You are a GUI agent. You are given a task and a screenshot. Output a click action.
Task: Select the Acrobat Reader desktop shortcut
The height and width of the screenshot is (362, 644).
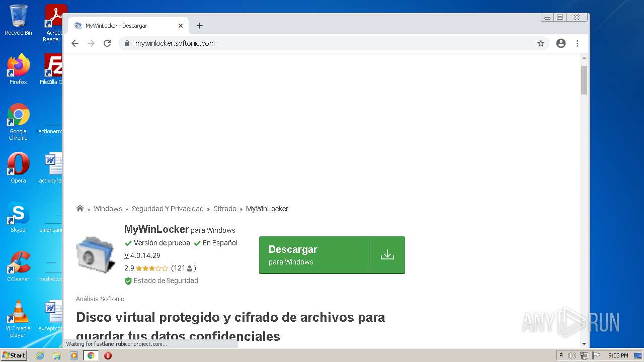52,23
